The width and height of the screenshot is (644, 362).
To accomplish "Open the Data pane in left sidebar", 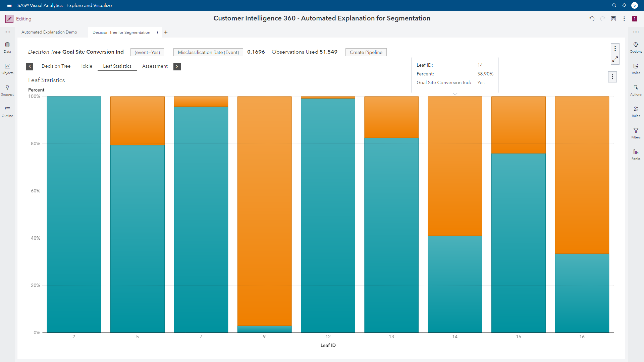I will pyautogui.click(x=7, y=47).
